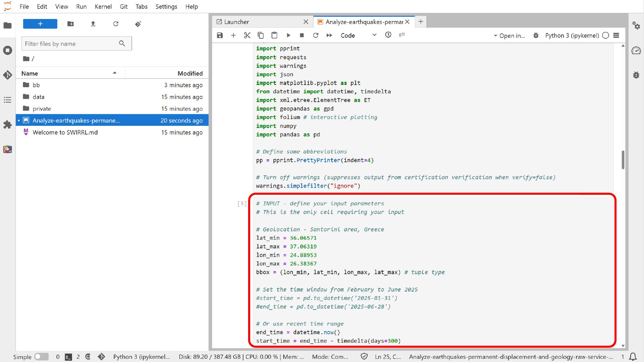644x362 pixels.
Task: Open the Kernel menu
Action: pos(103,6)
